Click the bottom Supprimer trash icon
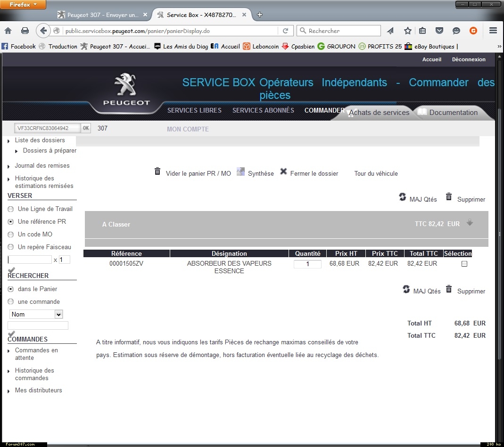This screenshot has width=504, height=447. pyautogui.click(x=449, y=289)
